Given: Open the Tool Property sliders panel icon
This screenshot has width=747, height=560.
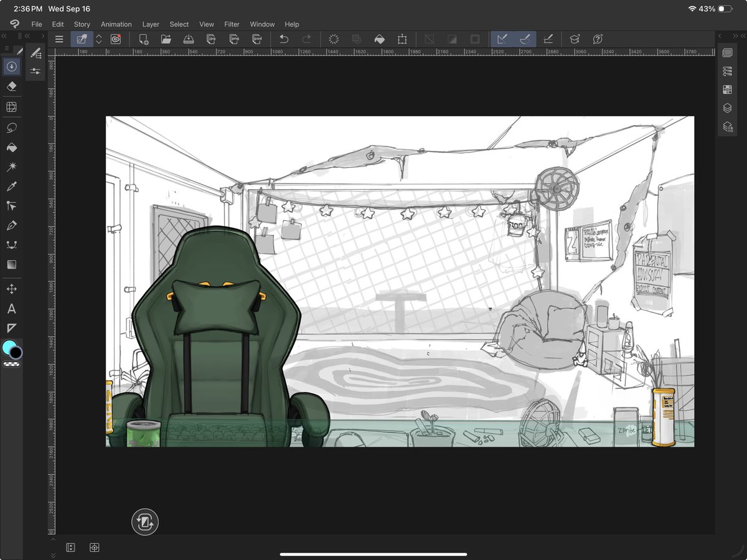Looking at the screenshot, I should pyautogui.click(x=35, y=71).
